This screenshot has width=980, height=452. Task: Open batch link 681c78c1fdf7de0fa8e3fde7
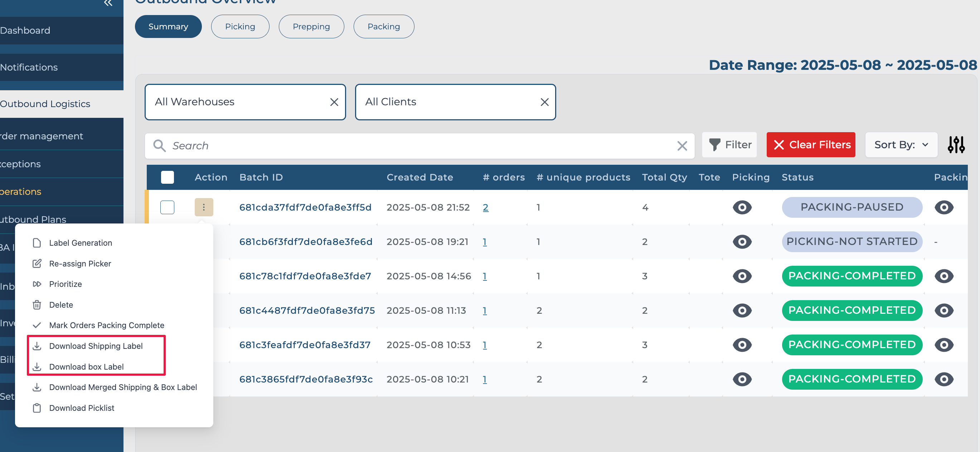point(305,276)
